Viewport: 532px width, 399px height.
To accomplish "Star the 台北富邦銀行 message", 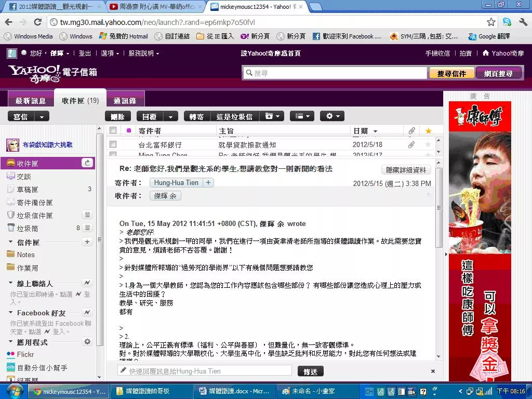I will (428, 144).
